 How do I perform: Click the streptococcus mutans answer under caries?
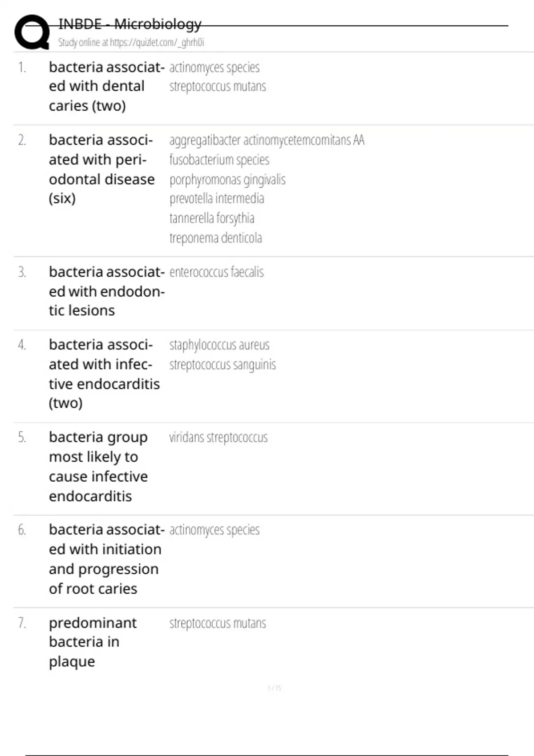[x=218, y=86]
